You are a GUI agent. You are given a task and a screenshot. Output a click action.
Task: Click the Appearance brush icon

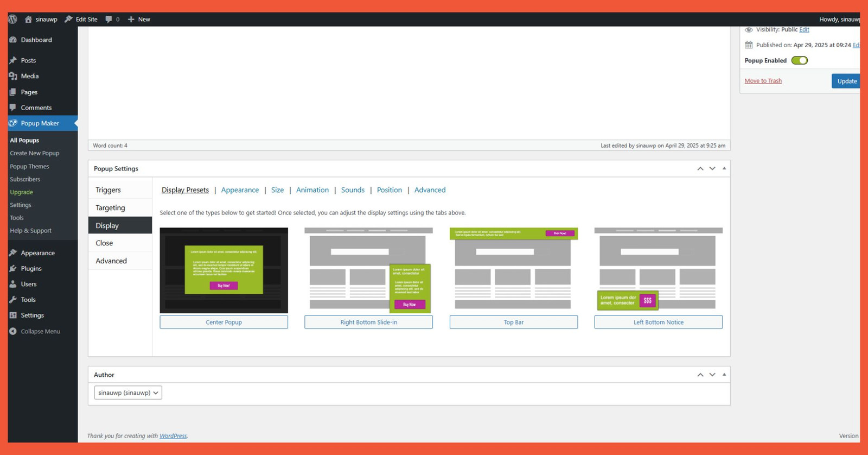tap(13, 252)
